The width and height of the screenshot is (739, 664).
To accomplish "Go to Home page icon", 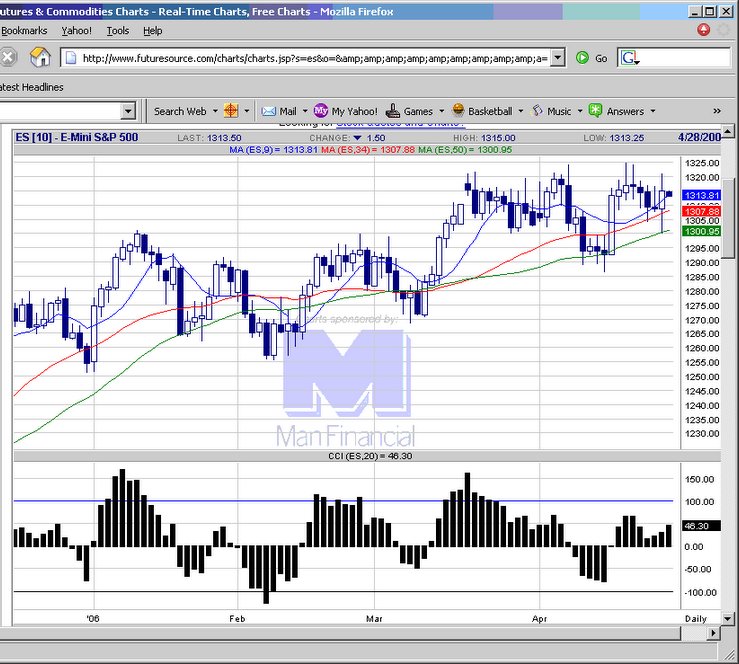I will tap(41, 57).
